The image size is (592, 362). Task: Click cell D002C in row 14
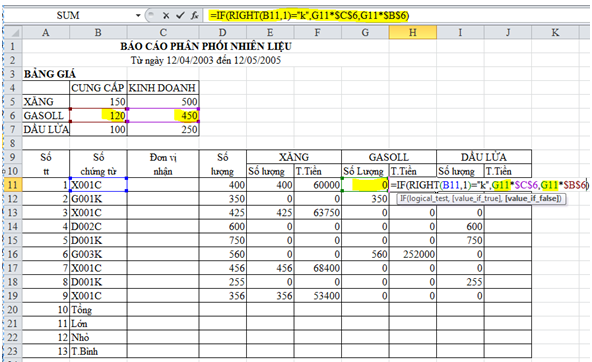(98, 226)
